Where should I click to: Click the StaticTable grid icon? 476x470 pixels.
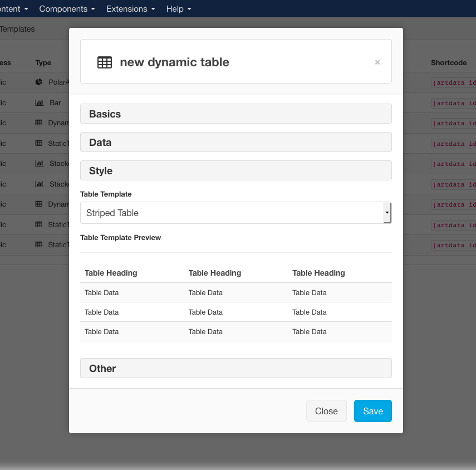pos(37,143)
